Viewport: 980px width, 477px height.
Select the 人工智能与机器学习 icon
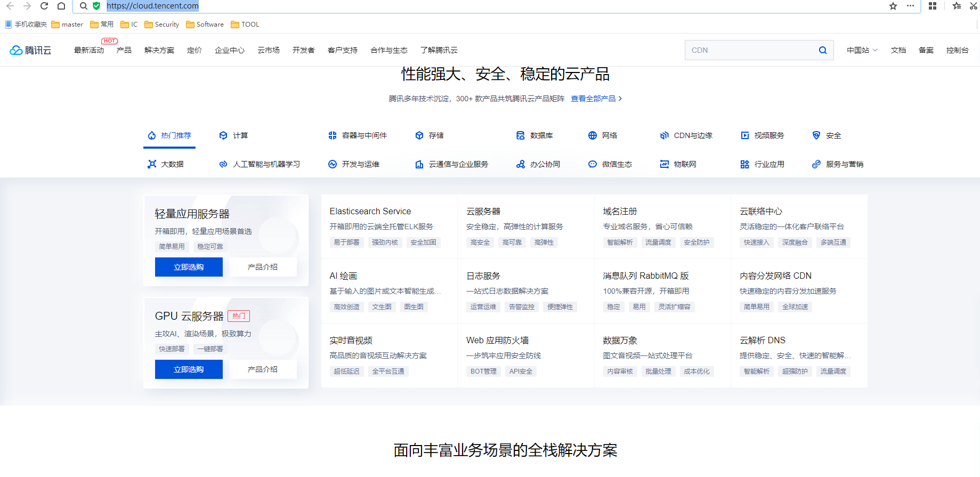pyautogui.click(x=223, y=164)
